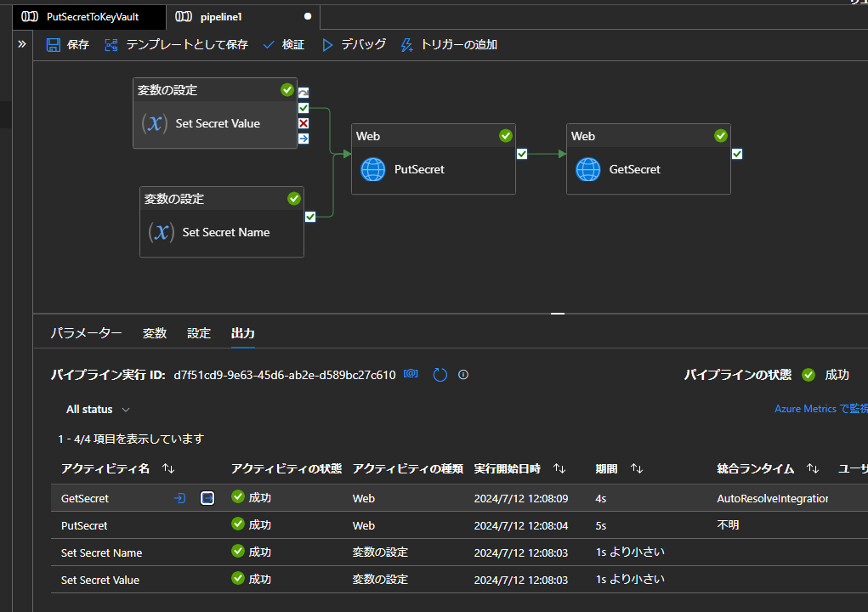Click the info icon beside refresh
The width and height of the screenshot is (868, 612).
[x=463, y=375]
